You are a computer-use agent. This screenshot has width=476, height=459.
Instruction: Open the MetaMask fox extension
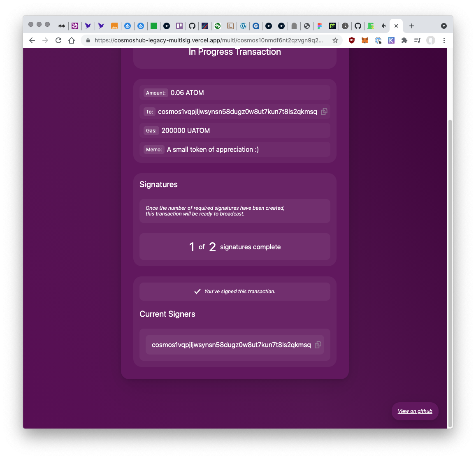click(365, 40)
